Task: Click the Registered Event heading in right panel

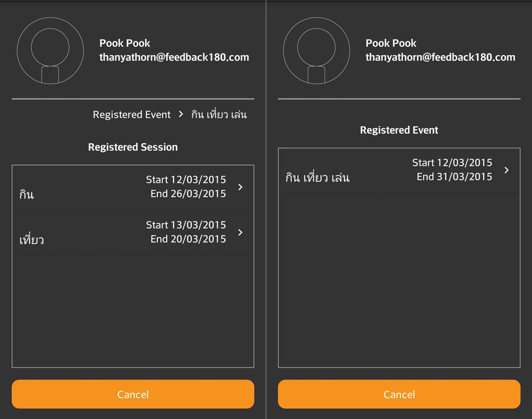Action: [399, 130]
